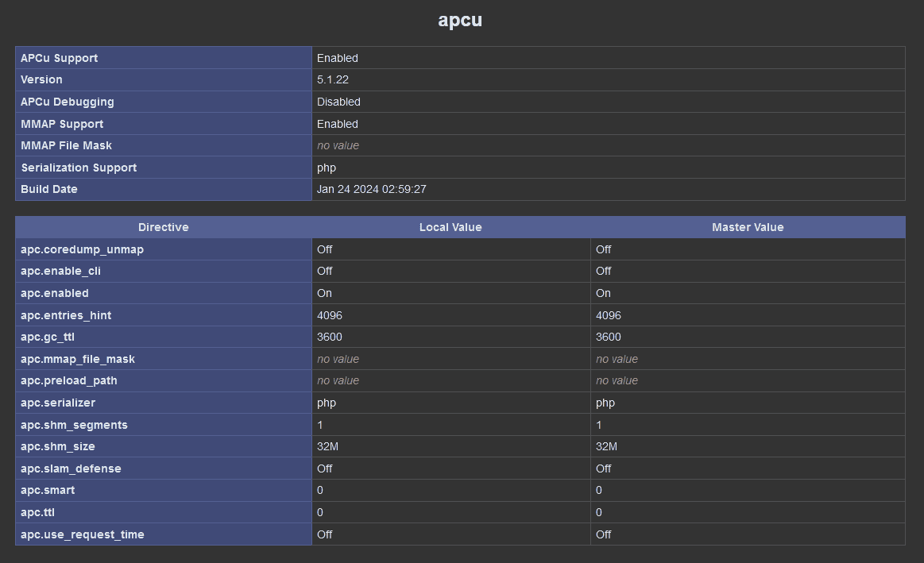
Task: Click Master Value Off for apc.coredump_unmap
Action: [x=603, y=249]
